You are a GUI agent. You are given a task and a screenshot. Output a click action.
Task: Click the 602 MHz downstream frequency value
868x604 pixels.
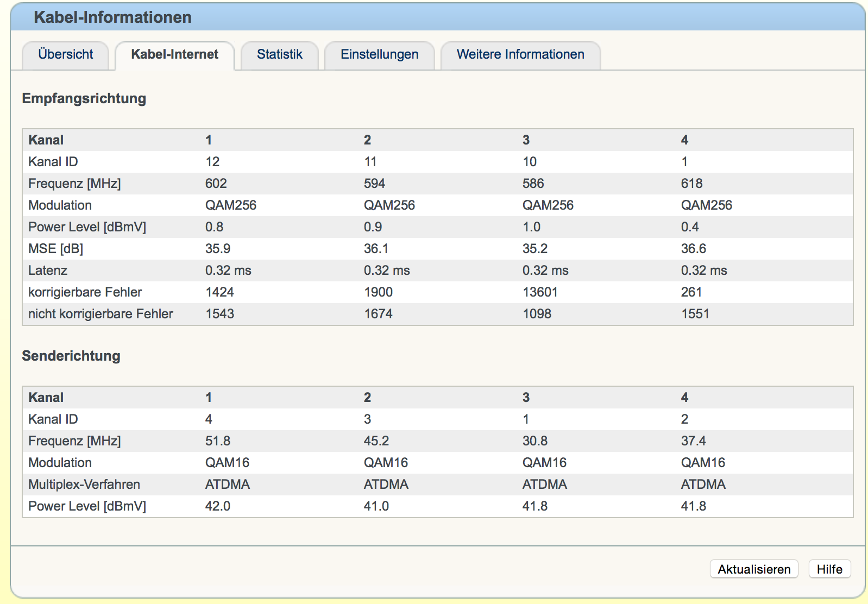(216, 184)
